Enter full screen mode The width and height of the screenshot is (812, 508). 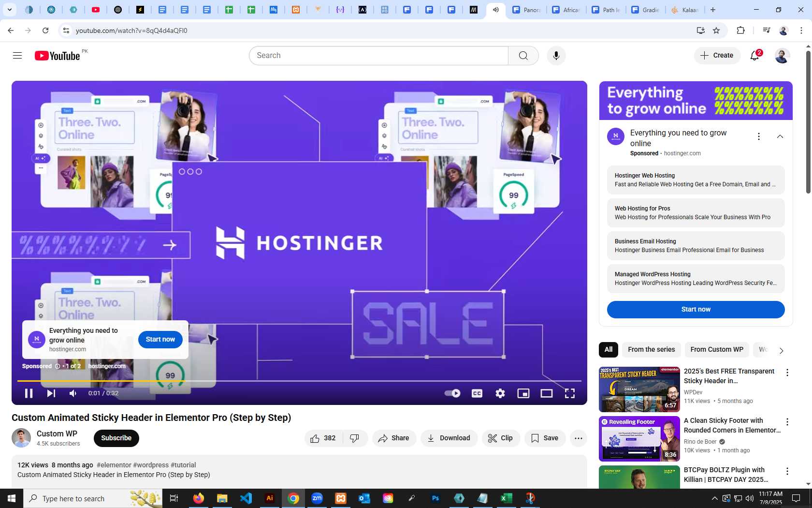(x=570, y=393)
